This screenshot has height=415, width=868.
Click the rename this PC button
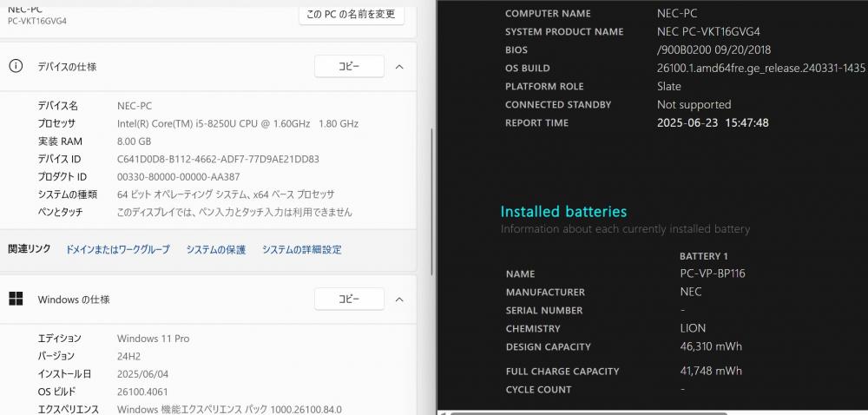(352, 14)
